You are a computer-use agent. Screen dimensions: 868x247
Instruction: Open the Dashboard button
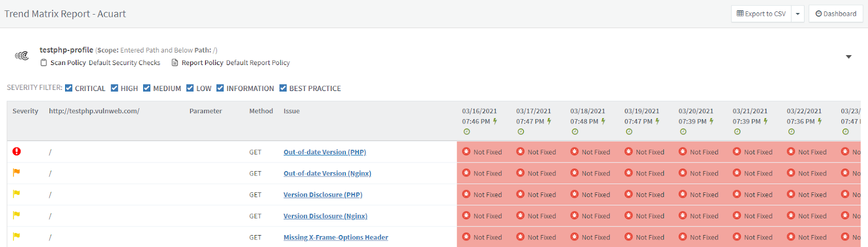tap(835, 14)
